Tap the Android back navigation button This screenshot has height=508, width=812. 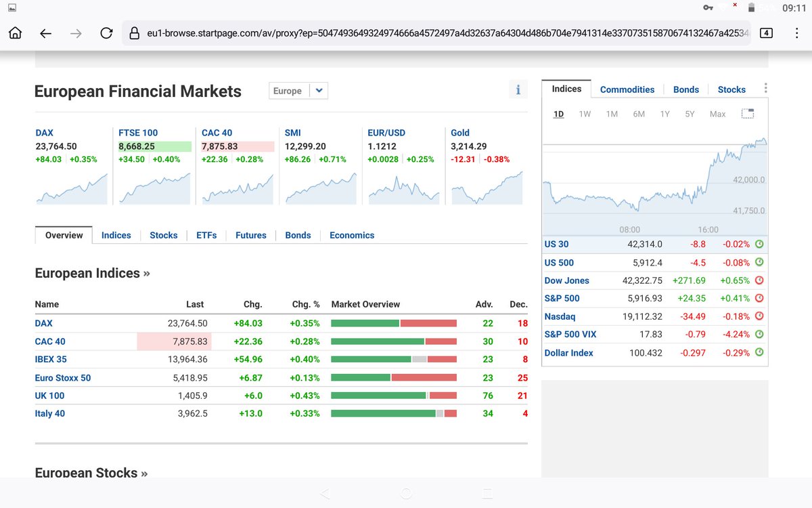(x=325, y=493)
